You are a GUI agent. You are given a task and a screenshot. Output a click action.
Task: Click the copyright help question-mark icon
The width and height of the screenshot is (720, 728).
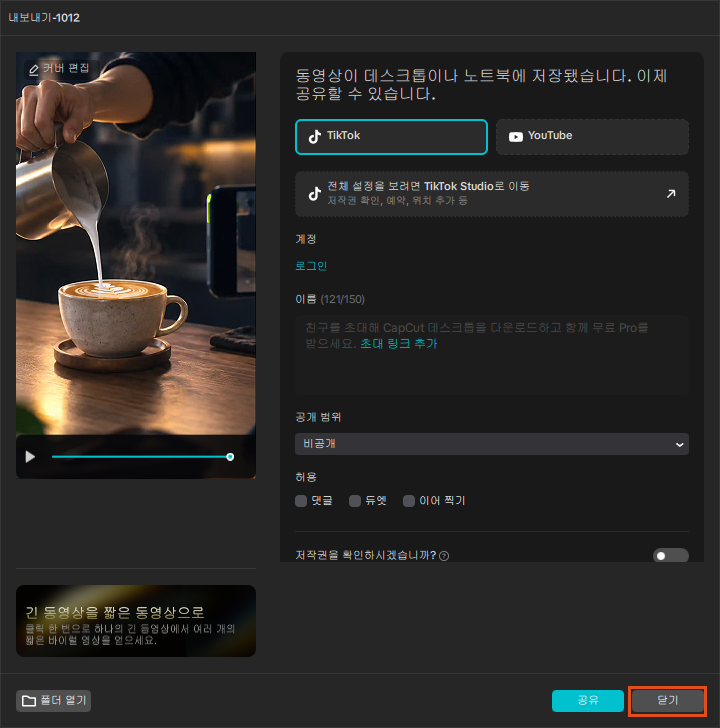[444, 556]
